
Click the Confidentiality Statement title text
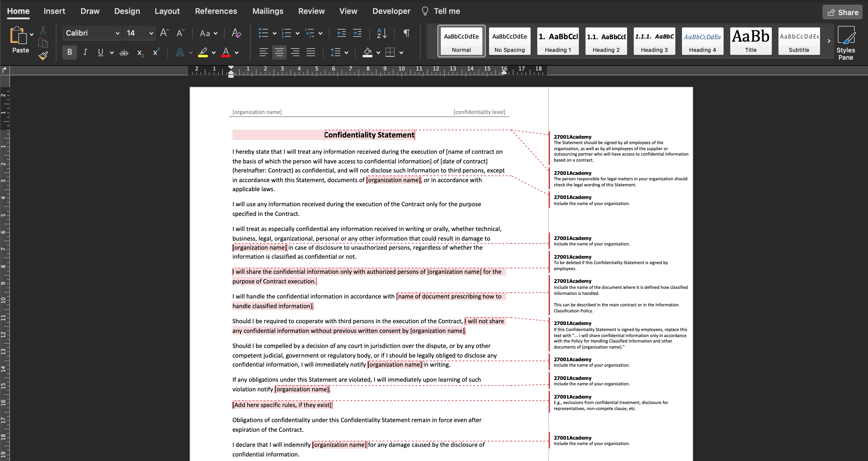tap(369, 135)
